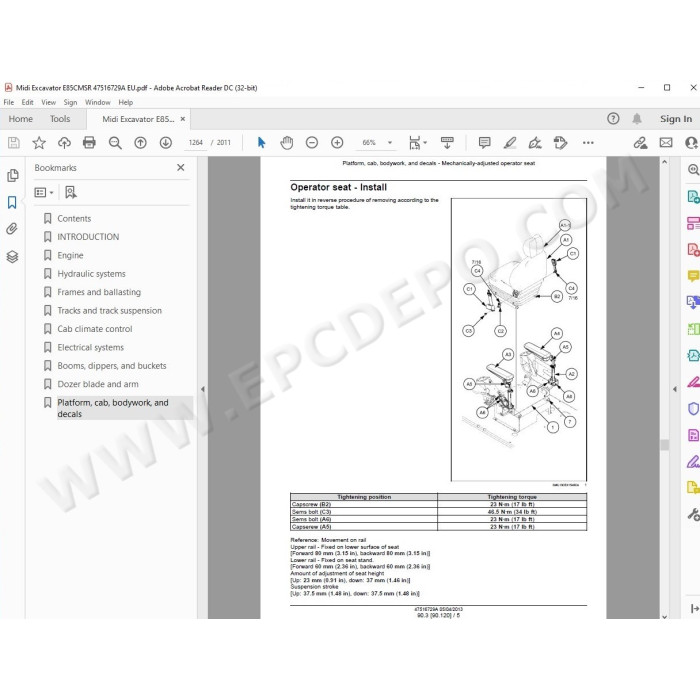Collapse the right tools pane arrow
Viewport: 700px width, 700px height.
click(675, 389)
